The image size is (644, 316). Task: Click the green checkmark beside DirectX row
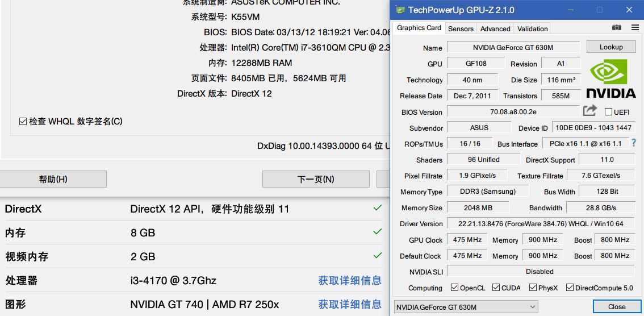(x=378, y=208)
